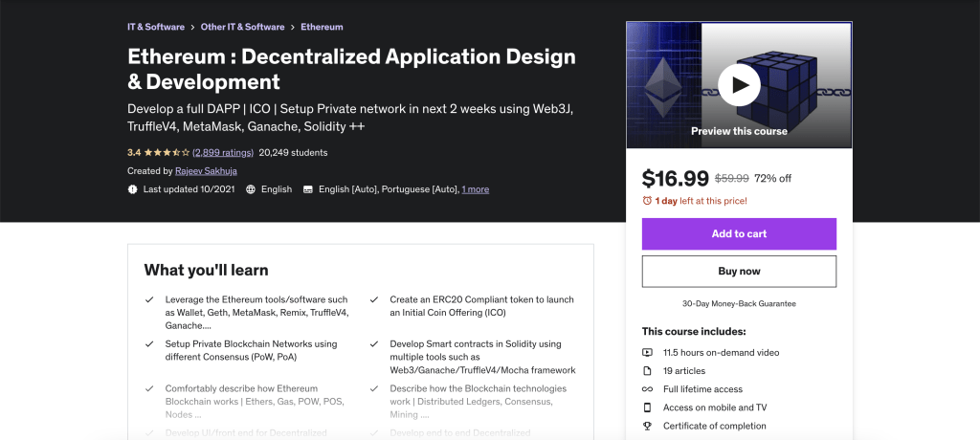This screenshot has width=980, height=440.
Task: Open the 2,899 ratings link
Action: point(223,152)
